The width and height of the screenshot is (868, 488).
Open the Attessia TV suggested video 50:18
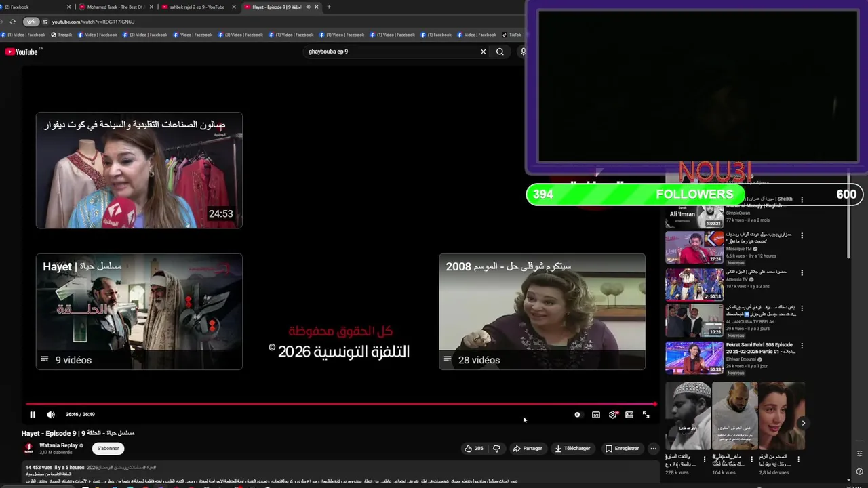click(x=694, y=285)
